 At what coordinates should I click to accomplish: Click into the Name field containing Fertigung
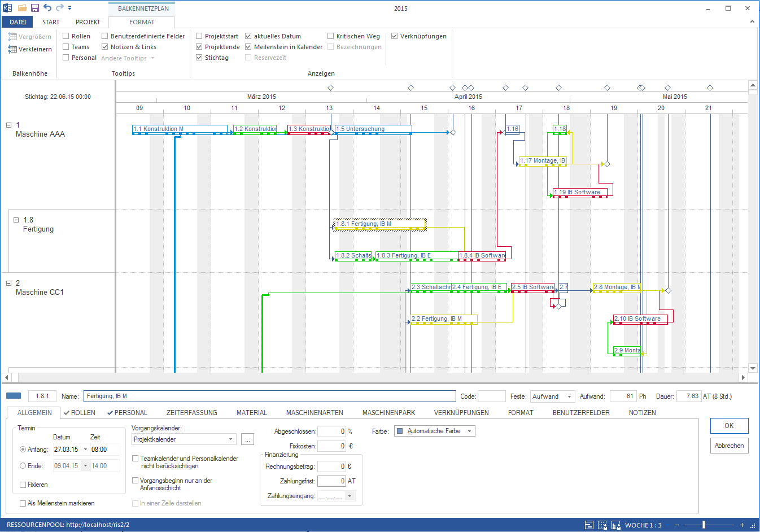269,396
